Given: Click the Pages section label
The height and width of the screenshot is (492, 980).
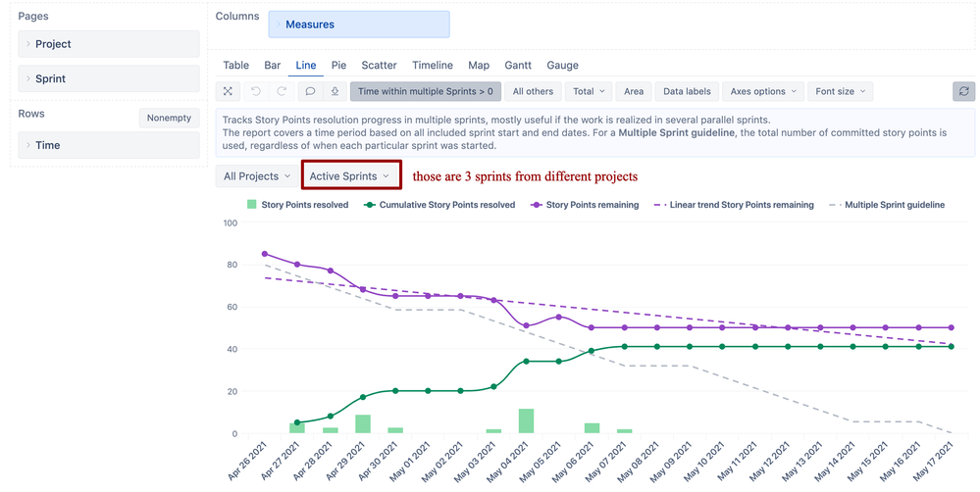Looking at the screenshot, I should tap(33, 17).
